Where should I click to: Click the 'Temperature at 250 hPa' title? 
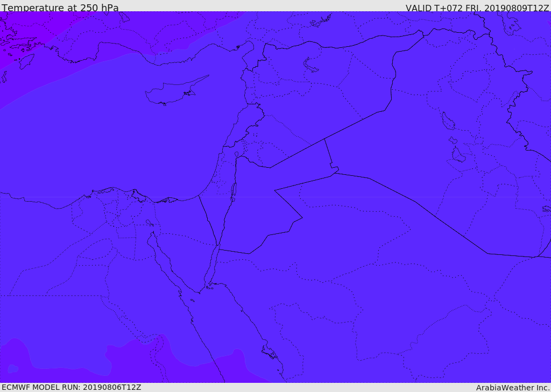[60, 8]
